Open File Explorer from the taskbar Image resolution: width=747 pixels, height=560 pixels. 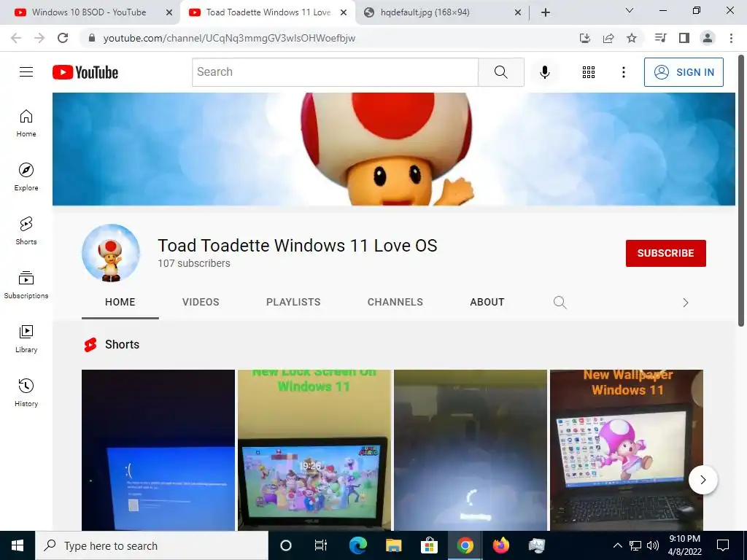click(393, 545)
